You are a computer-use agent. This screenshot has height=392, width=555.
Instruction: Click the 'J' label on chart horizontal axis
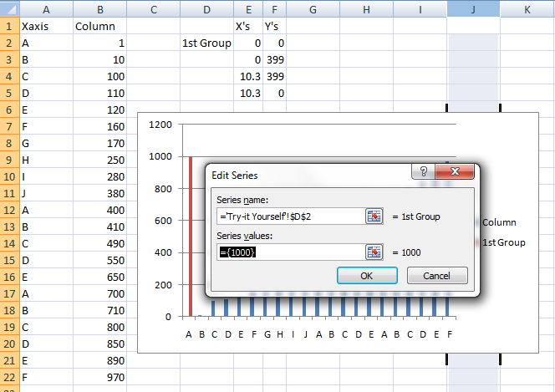tap(305, 334)
